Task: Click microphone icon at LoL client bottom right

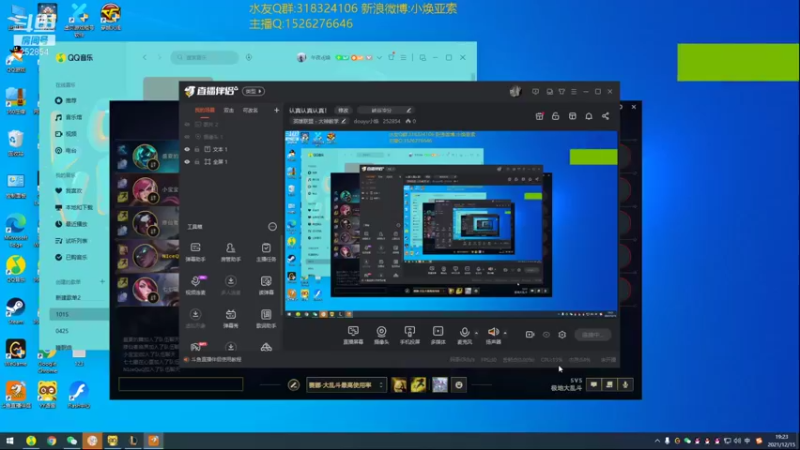Action: [625, 384]
